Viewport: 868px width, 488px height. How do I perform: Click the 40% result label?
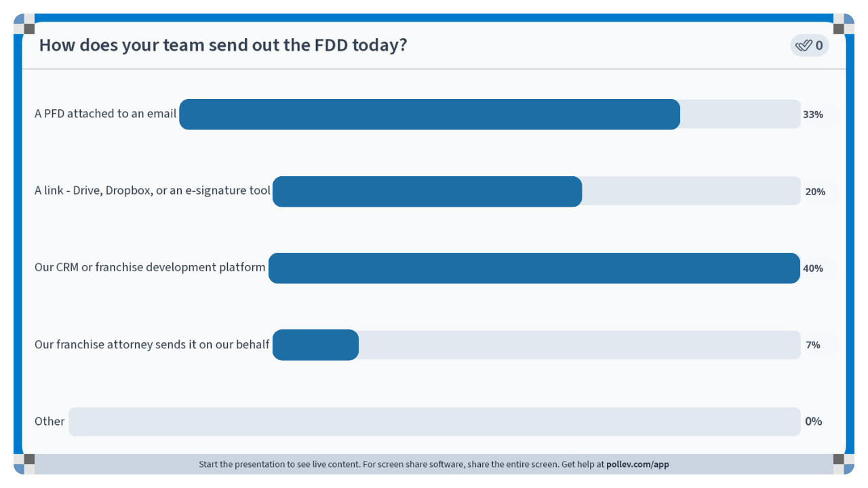(813, 268)
